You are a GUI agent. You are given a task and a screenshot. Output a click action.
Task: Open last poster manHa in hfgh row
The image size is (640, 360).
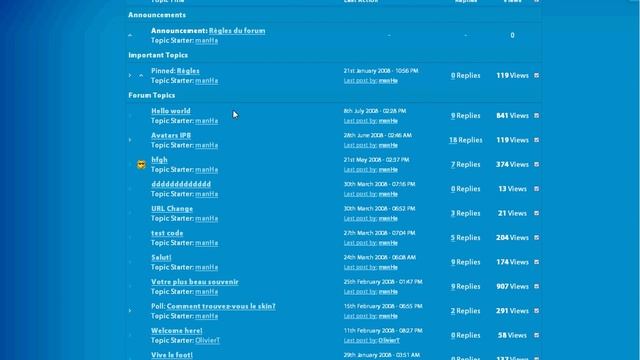pyautogui.click(x=388, y=170)
